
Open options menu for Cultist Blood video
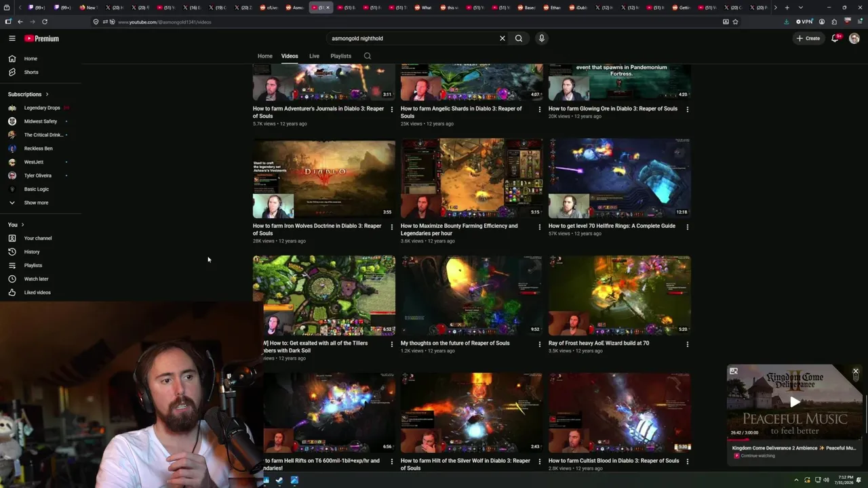(688, 461)
